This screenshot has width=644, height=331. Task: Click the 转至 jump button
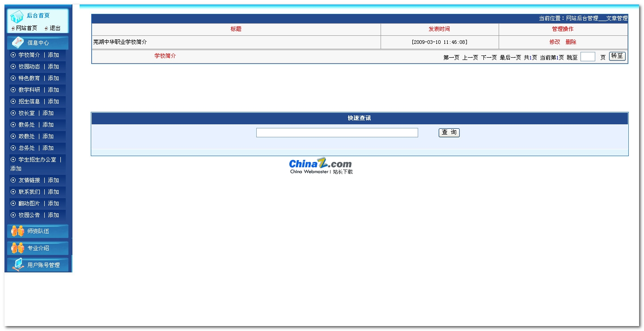pos(617,56)
